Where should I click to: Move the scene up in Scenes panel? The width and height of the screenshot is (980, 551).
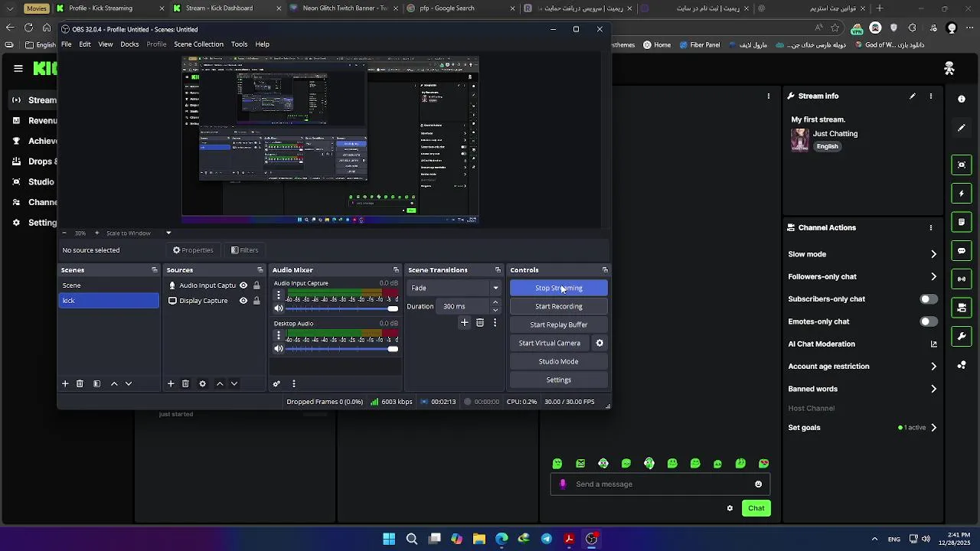[114, 383]
